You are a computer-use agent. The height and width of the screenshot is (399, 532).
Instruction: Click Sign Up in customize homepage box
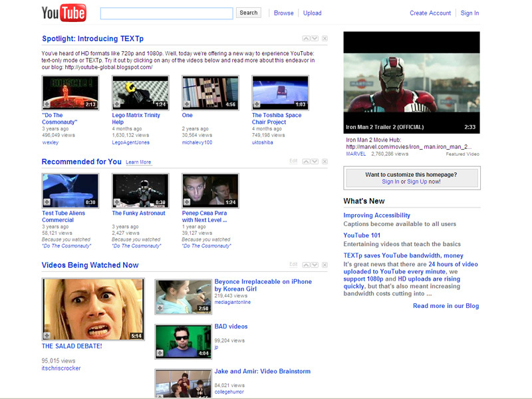click(x=417, y=182)
